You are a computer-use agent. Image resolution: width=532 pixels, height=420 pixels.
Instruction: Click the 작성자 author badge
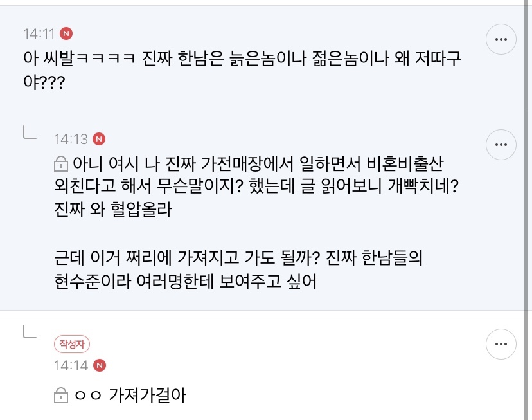71,344
